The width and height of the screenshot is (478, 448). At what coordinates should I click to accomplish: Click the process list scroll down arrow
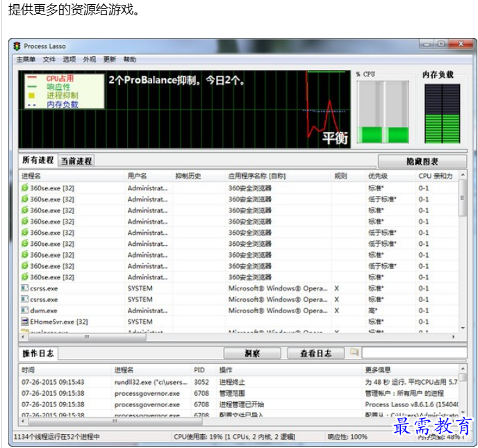tap(463, 329)
